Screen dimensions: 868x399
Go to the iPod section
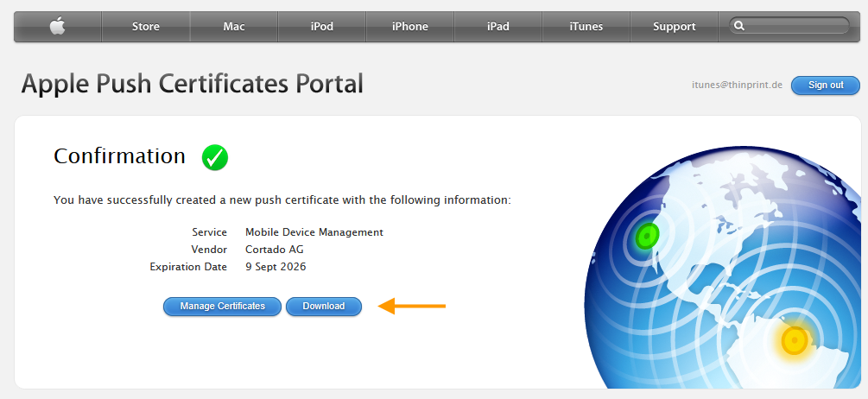321,26
